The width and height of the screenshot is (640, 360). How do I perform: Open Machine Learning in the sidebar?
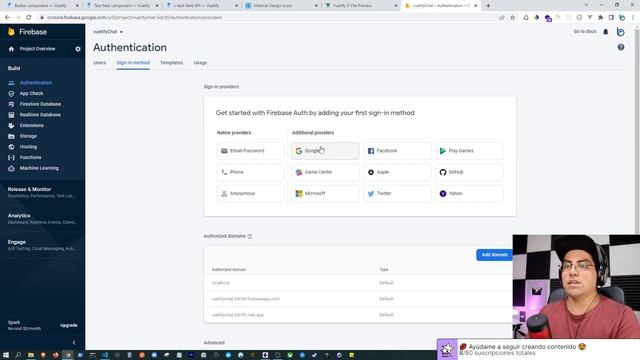pyautogui.click(x=39, y=168)
